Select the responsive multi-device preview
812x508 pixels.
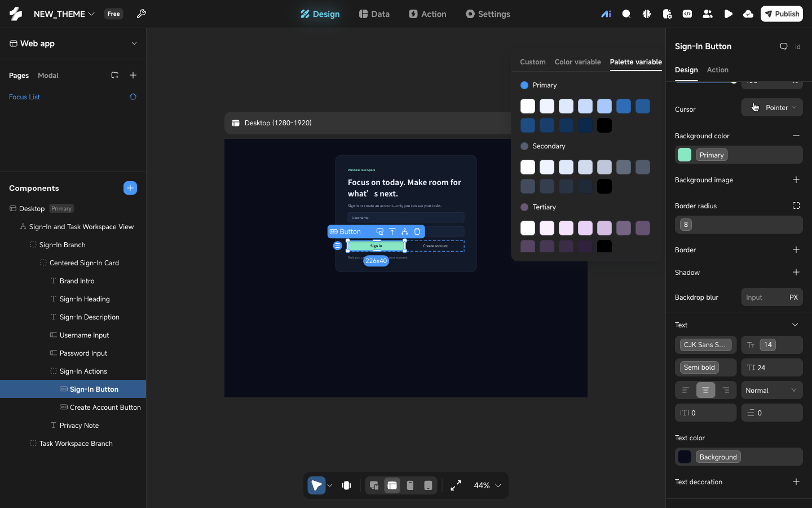coord(374,485)
